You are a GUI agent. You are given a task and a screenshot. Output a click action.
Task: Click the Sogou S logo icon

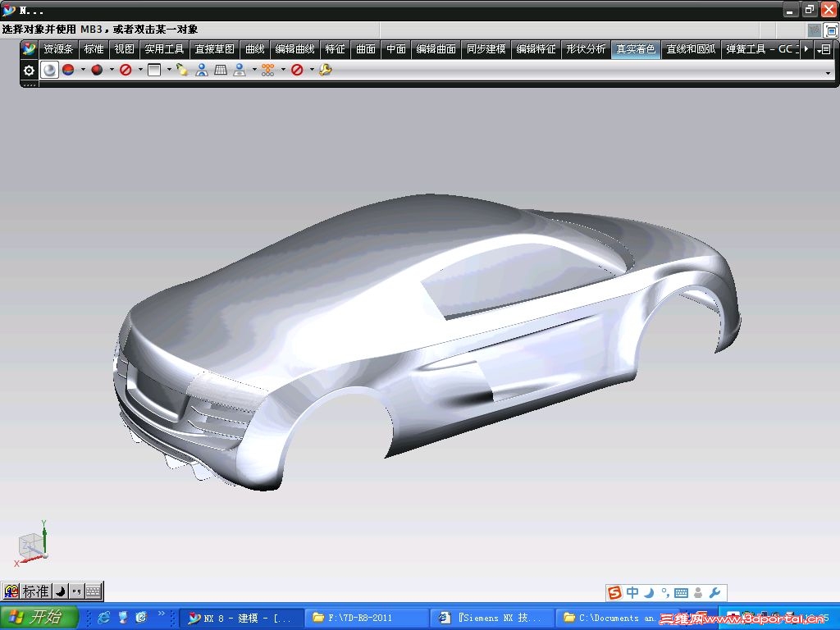pos(615,592)
